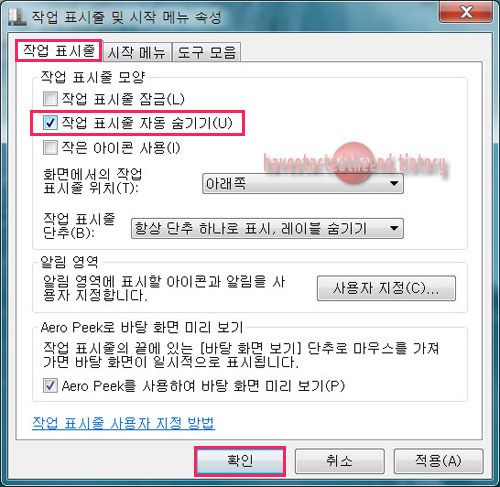Confirm with the 확인 button
This screenshot has width=500, height=487.
pyautogui.click(x=240, y=461)
